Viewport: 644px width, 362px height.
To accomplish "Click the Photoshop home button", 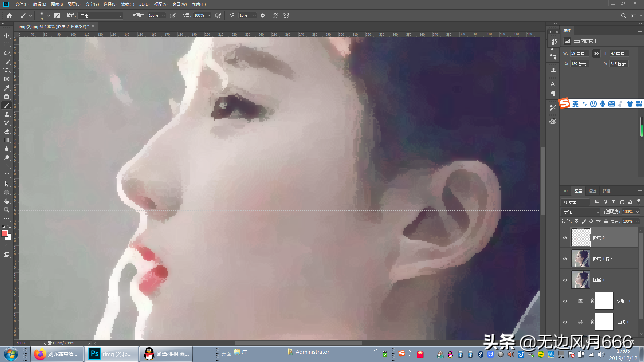I will coord(9,16).
